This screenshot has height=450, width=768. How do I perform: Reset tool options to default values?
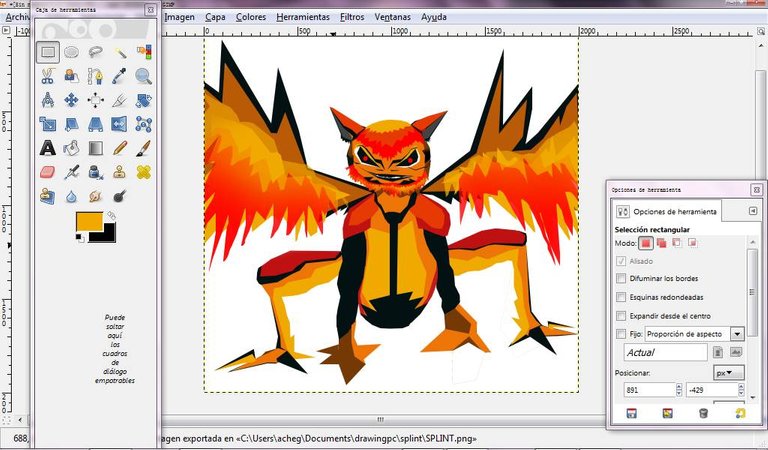[x=740, y=413]
